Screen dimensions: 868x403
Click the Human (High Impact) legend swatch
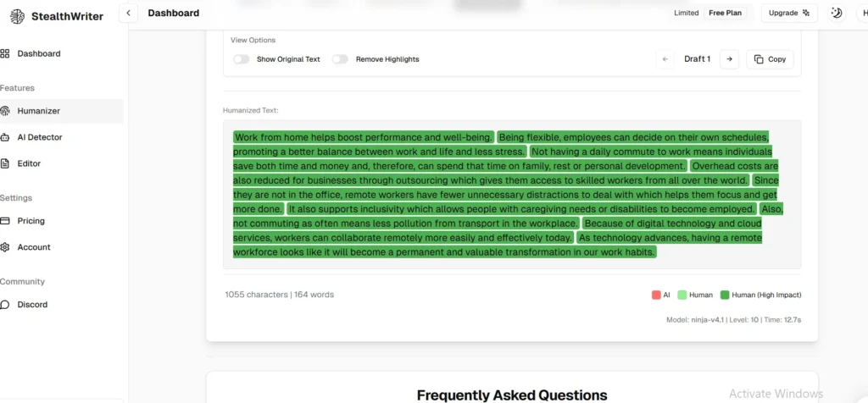(x=724, y=295)
